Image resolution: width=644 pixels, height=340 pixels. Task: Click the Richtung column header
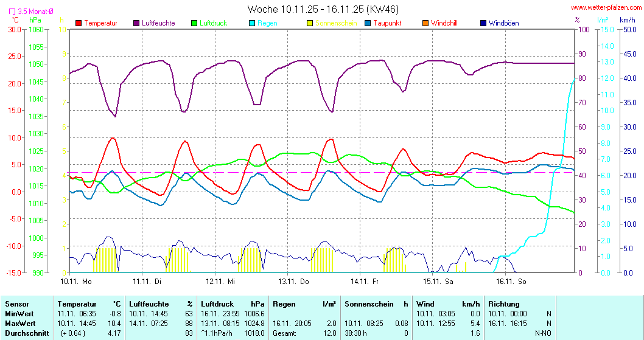pos(503,304)
